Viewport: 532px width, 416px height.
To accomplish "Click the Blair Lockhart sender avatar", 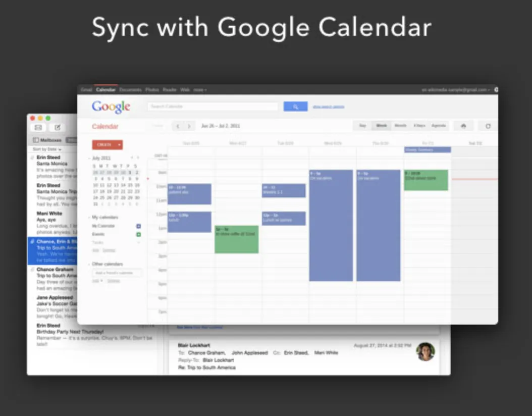I will 425,351.
